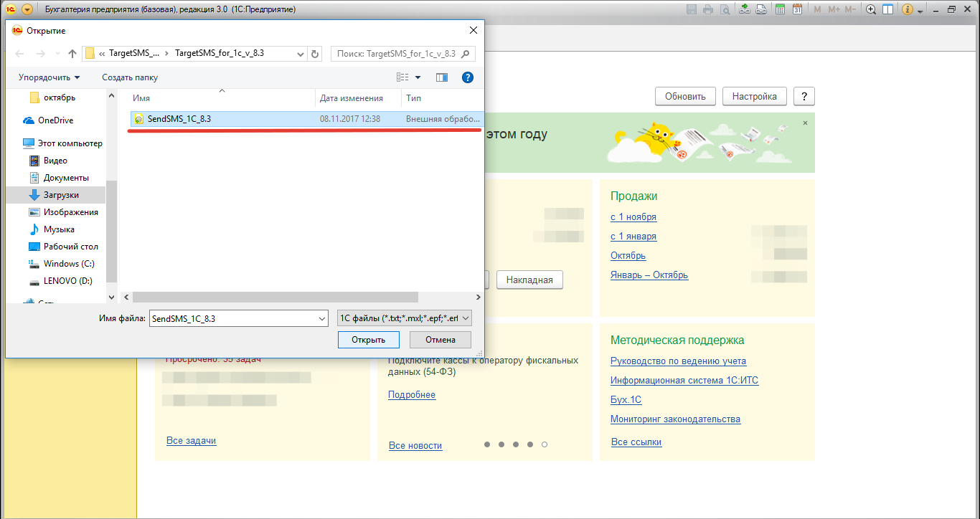This screenshot has width=980, height=519.
Task: Go forward in the Open dialog
Action: click(x=41, y=54)
